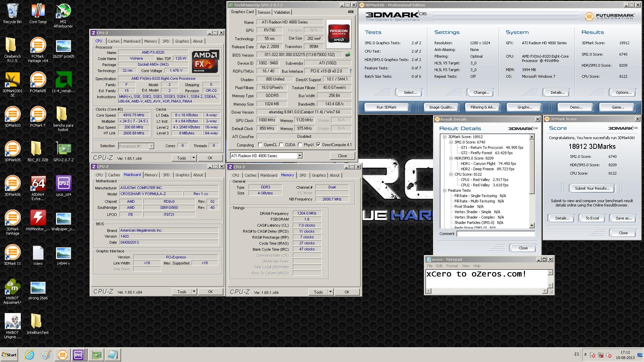
Task: Open the 11-4_vista6 AMD driver icon
Action: (63, 82)
